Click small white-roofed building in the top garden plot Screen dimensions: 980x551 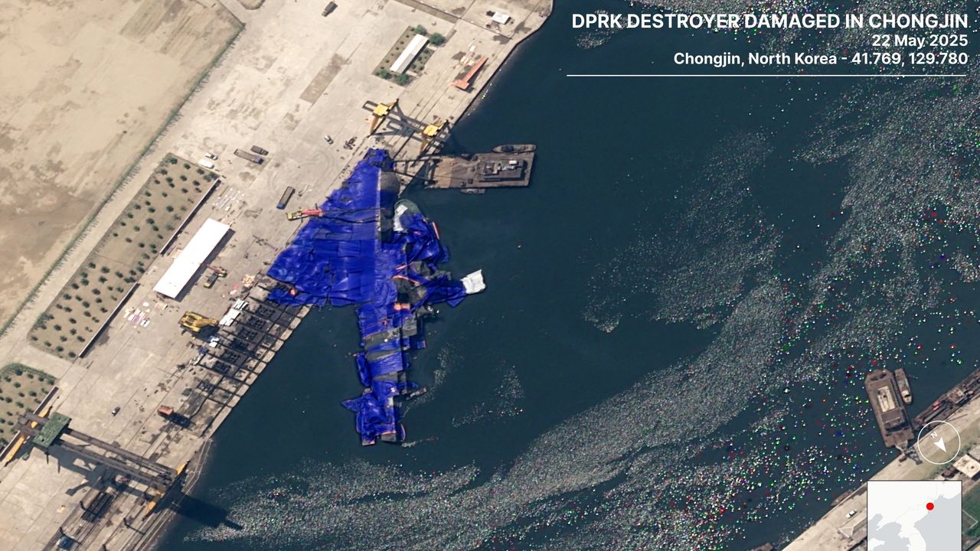[x=409, y=54]
